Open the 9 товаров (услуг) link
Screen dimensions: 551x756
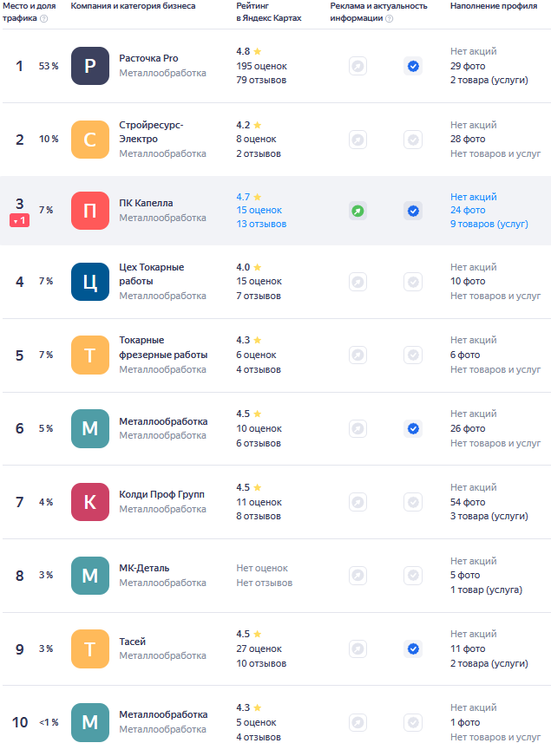pyautogui.click(x=489, y=224)
